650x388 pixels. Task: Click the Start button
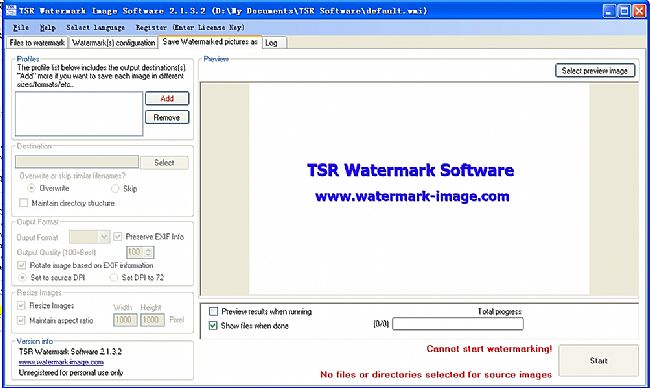point(599,361)
